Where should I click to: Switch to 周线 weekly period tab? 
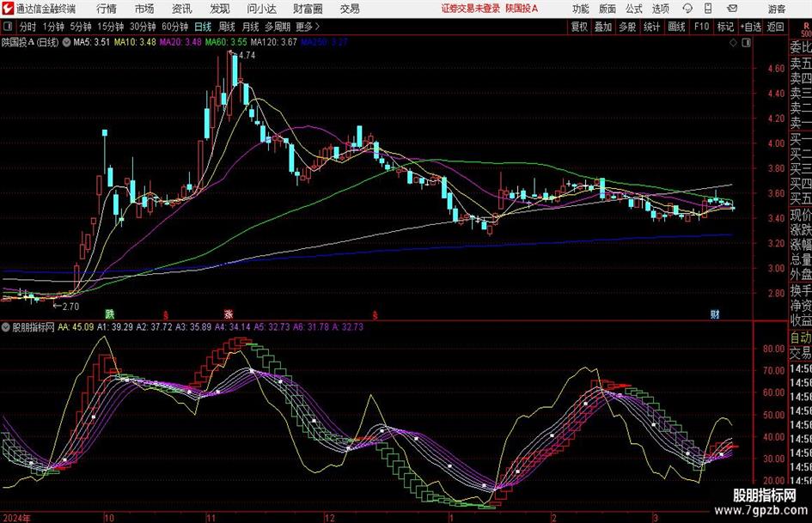pos(226,27)
